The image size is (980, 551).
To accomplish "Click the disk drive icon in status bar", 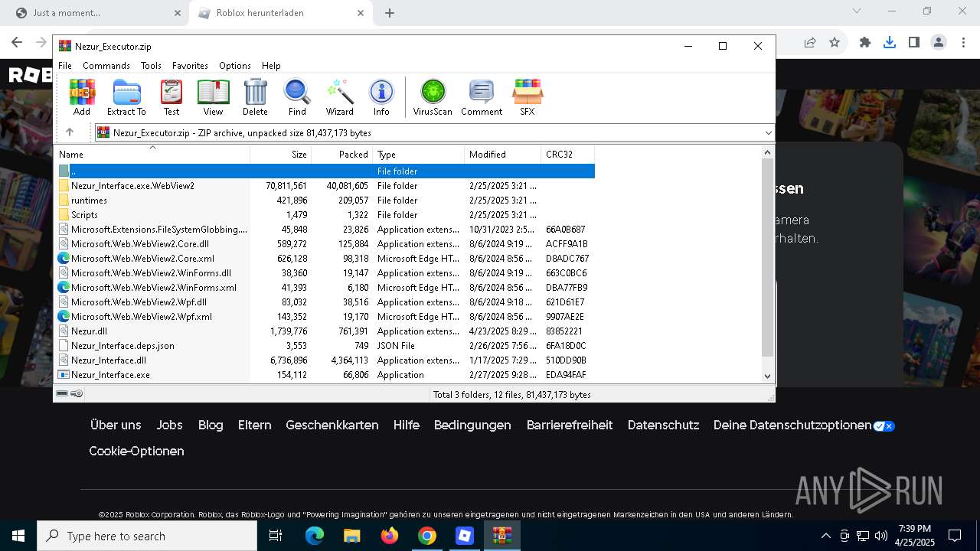I will tap(62, 393).
